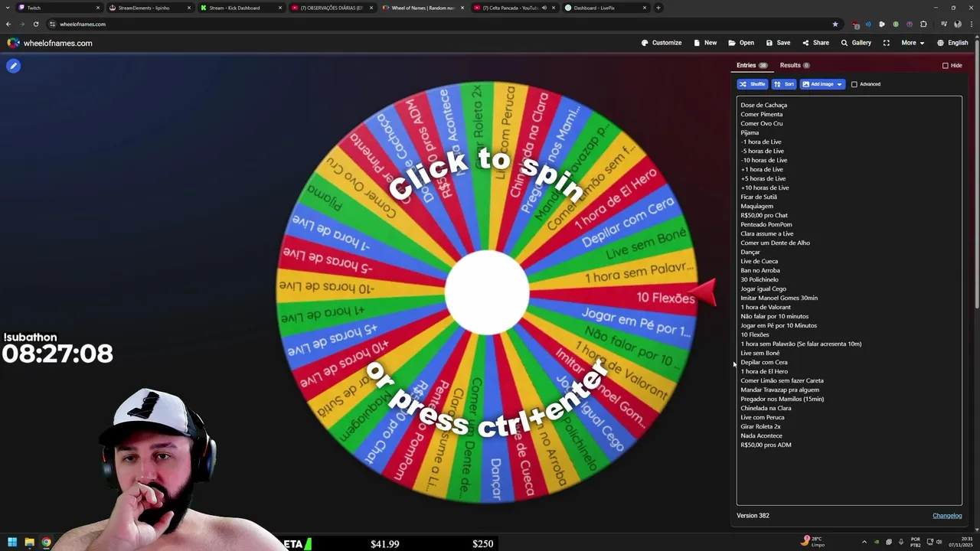Share the wheel via the Share button
The height and width of the screenshot is (551, 980).
(815, 43)
